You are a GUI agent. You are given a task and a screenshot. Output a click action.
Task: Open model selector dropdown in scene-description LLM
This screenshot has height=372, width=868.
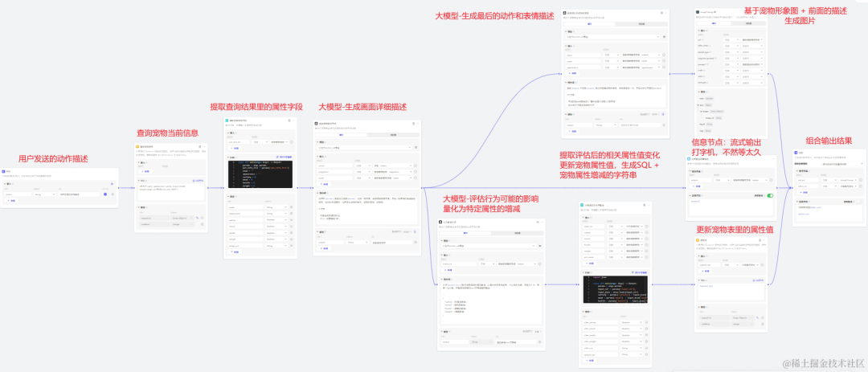(365, 147)
